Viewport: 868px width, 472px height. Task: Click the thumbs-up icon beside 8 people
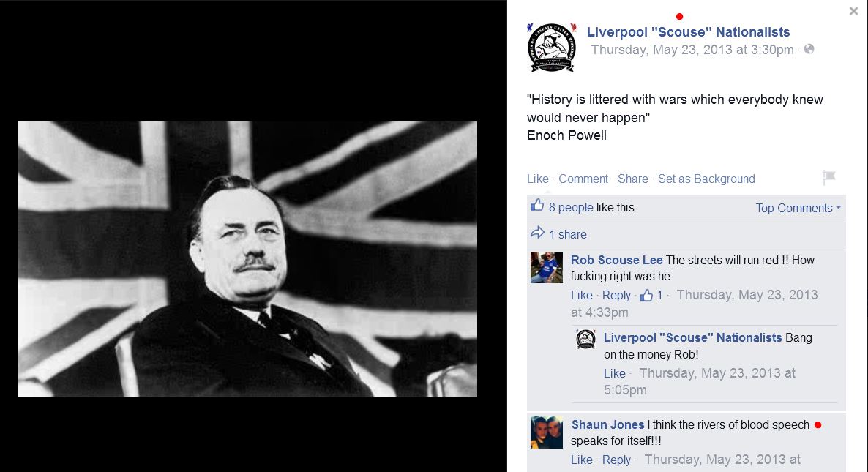[x=537, y=206]
